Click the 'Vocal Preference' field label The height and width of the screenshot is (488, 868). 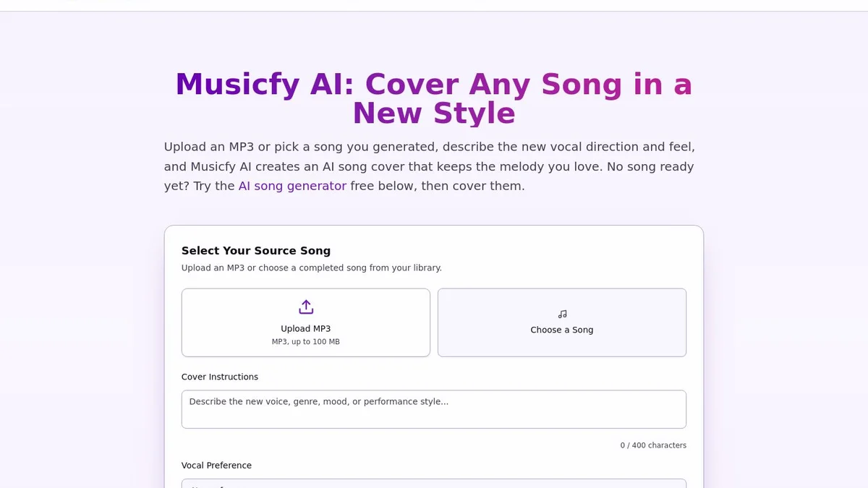pyautogui.click(x=216, y=466)
